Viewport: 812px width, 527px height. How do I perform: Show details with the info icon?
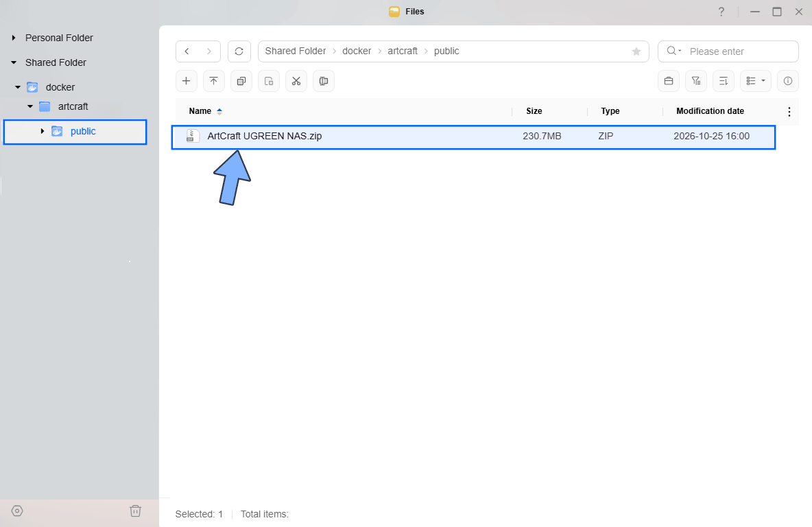788,81
